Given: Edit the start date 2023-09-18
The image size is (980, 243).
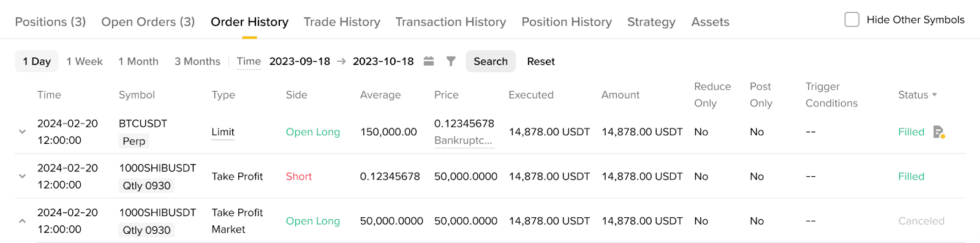Looking at the screenshot, I should 300,61.
